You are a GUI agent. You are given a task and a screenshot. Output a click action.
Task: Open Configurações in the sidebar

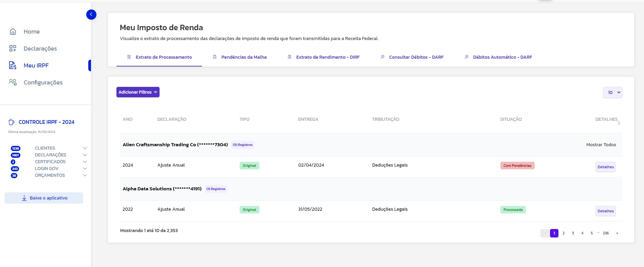click(x=43, y=82)
